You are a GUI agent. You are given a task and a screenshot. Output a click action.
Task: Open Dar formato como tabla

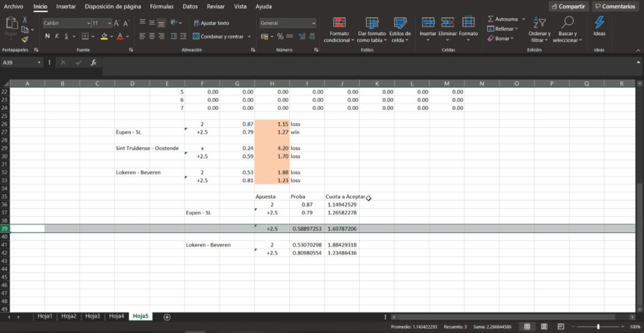pyautogui.click(x=372, y=30)
